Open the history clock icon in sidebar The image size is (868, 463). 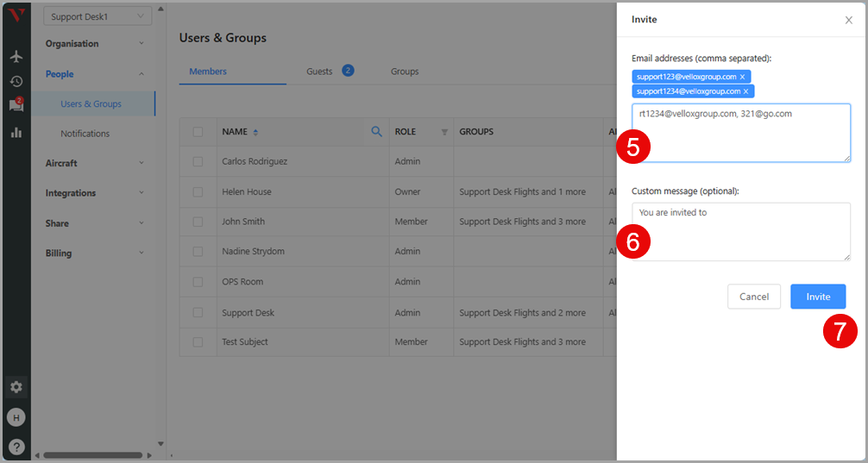[x=16, y=81]
